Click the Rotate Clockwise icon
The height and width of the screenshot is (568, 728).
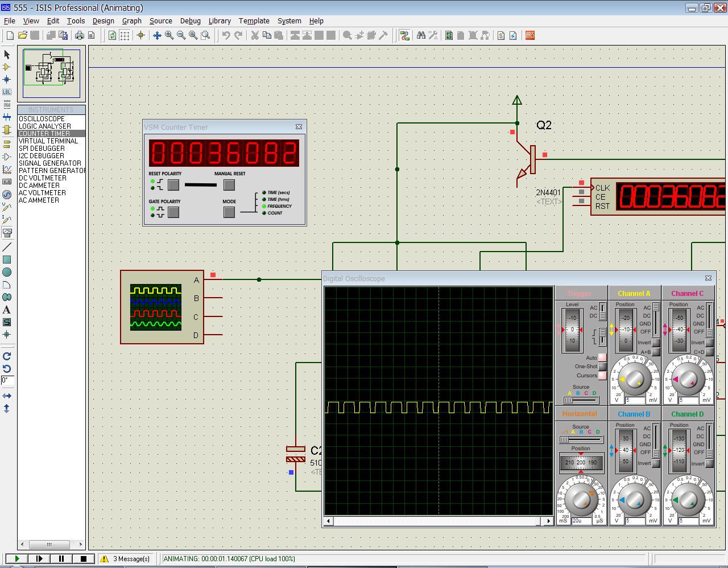[x=7, y=356]
